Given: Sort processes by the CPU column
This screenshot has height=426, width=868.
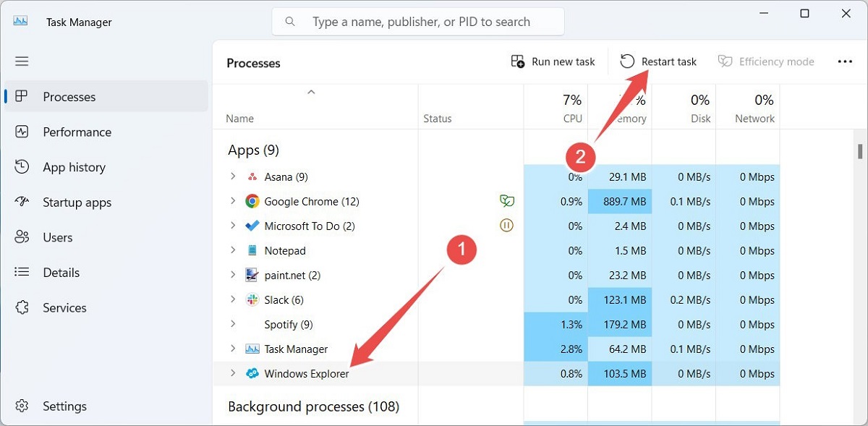Looking at the screenshot, I should pyautogui.click(x=571, y=106).
